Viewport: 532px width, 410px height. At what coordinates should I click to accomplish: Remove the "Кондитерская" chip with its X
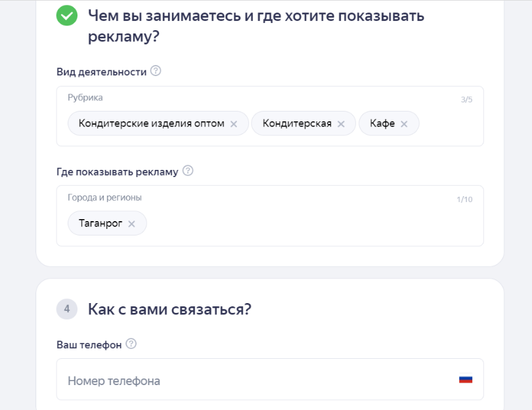tap(341, 124)
